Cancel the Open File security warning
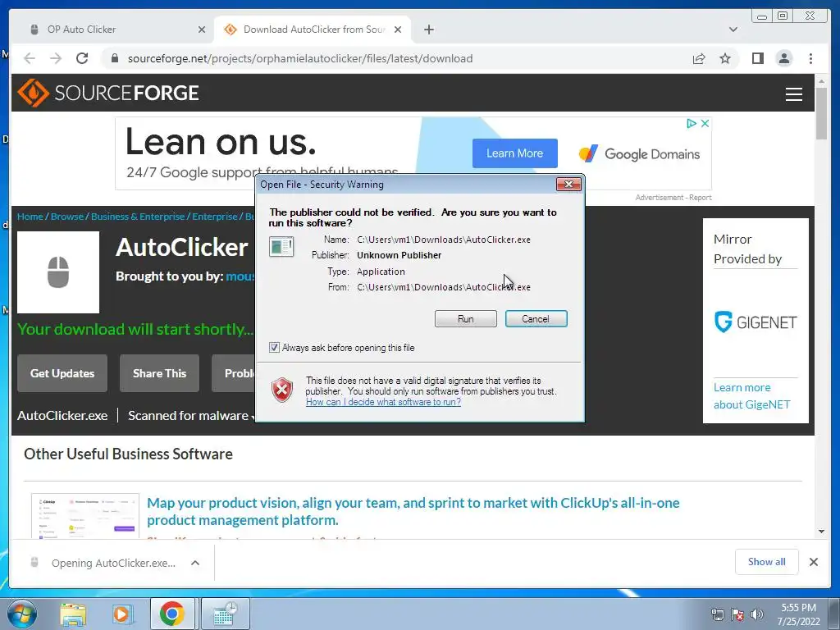Screen dimensions: 840x630 tap(536, 319)
